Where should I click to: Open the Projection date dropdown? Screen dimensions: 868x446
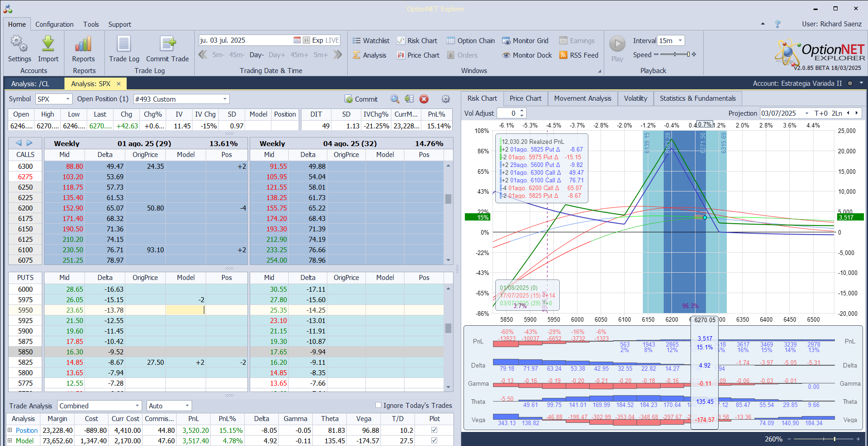pyautogui.click(x=807, y=113)
